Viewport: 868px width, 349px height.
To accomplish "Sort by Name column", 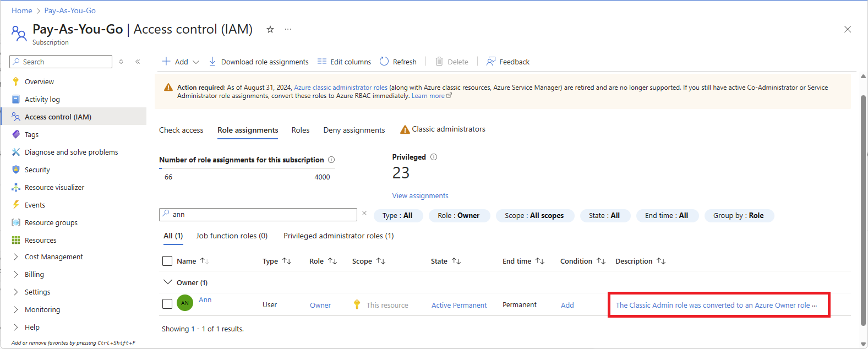I will (x=193, y=261).
